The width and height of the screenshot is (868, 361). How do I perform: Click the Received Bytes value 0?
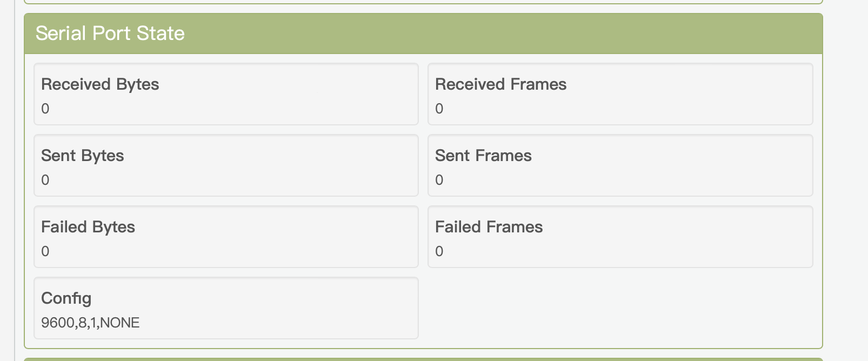click(x=45, y=109)
